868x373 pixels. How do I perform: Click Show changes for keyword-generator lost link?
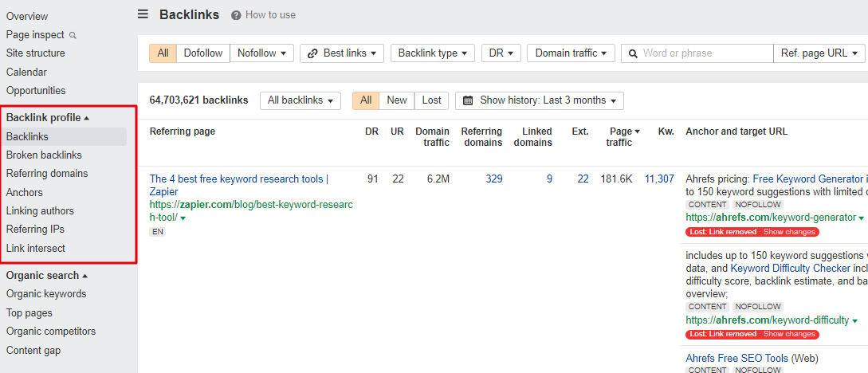pyautogui.click(x=789, y=232)
